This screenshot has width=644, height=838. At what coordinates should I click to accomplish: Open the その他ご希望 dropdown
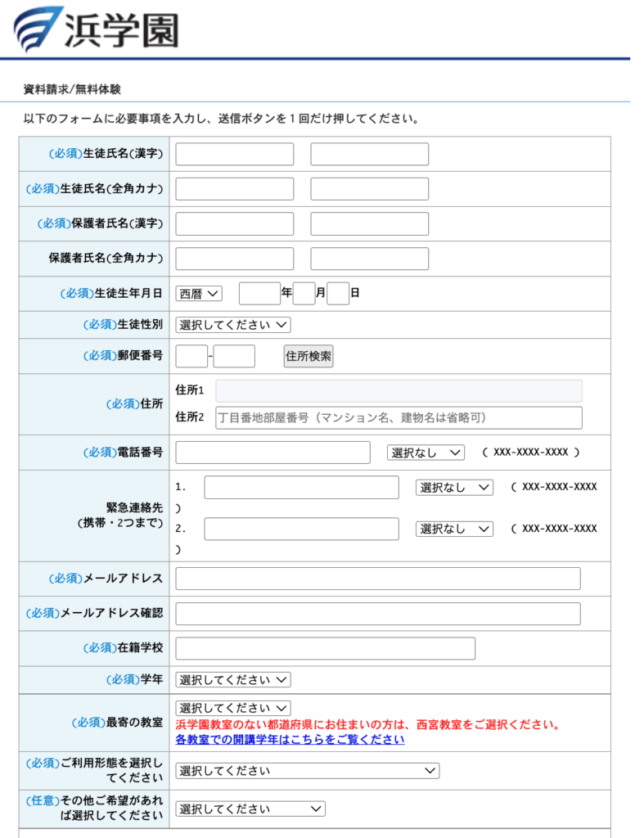tap(250, 809)
